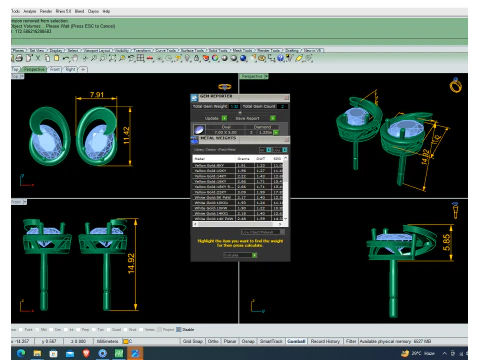Open the Render menu

point(46,11)
